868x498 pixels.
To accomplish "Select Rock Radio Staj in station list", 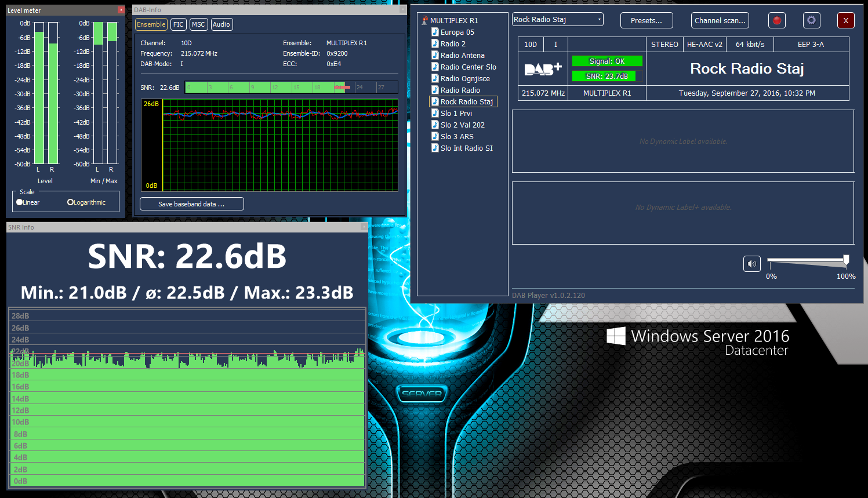I will 467,101.
